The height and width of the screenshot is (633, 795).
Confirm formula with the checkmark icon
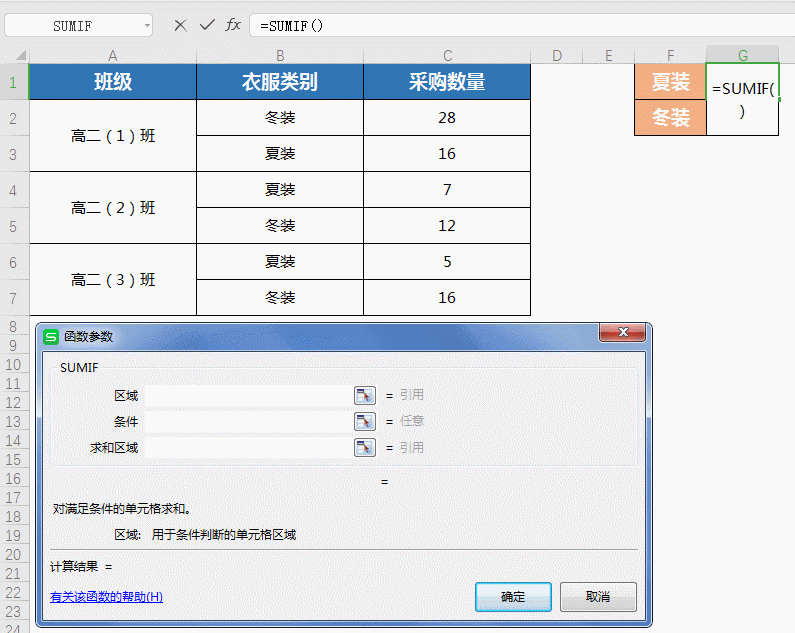click(x=207, y=25)
